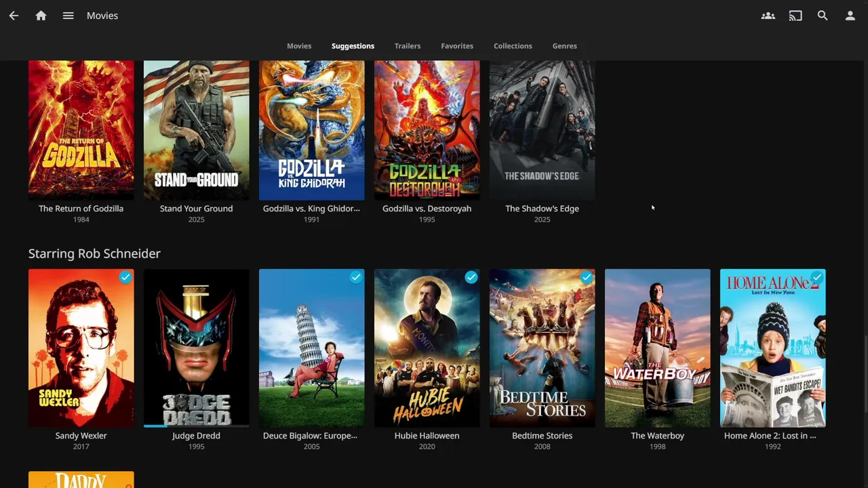This screenshot has width=868, height=488.
Task: Open Godzilla vs. Destoroyah title link
Action: [x=427, y=209]
